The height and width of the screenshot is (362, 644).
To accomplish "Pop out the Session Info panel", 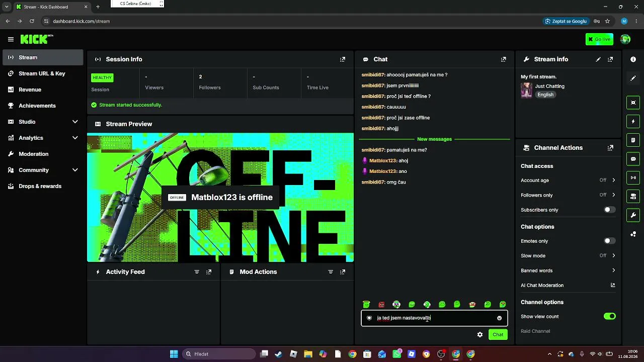I will pos(343,59).
